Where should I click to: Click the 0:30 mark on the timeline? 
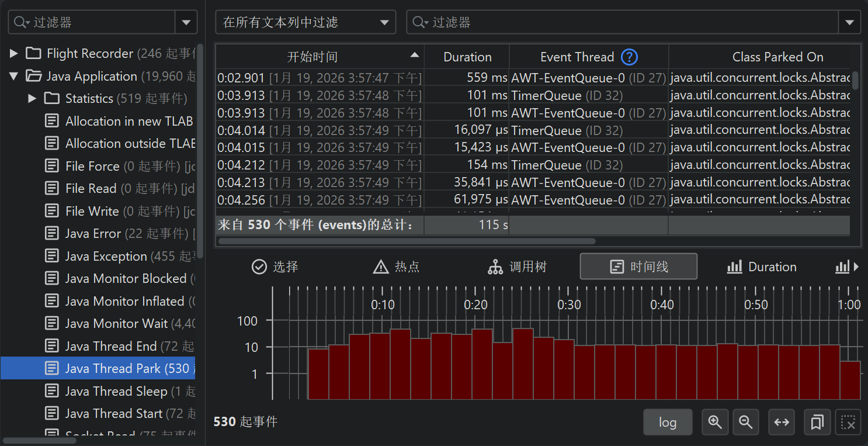tap(569, 305)
